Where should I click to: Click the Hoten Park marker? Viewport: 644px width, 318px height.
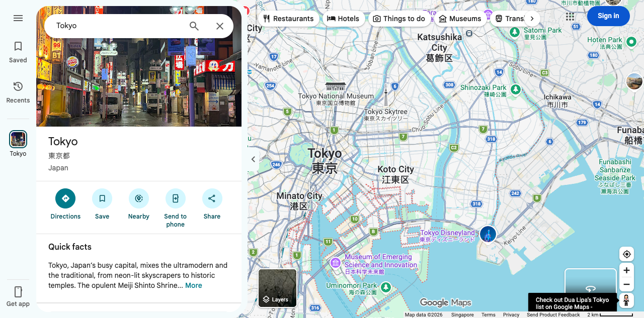631,42
